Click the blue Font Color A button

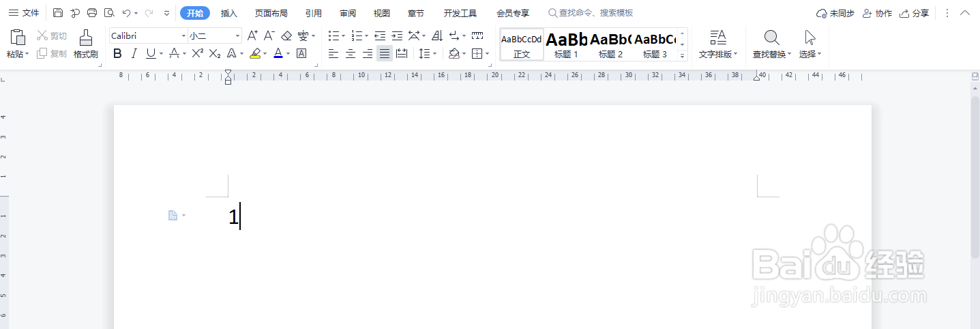coord(278,53)
